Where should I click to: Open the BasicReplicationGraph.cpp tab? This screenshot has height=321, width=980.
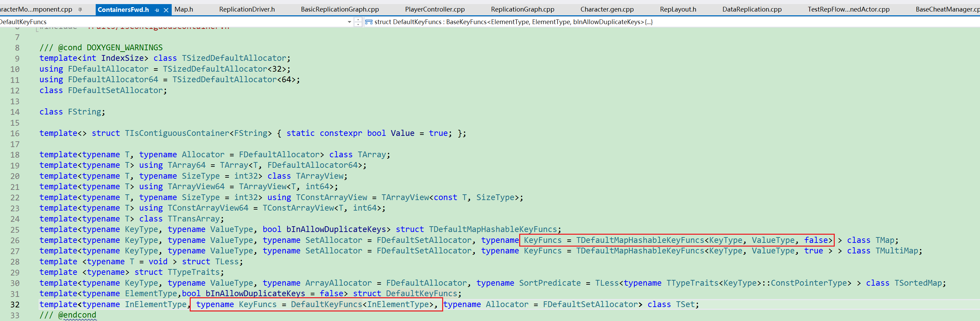(x=340, y=10)
